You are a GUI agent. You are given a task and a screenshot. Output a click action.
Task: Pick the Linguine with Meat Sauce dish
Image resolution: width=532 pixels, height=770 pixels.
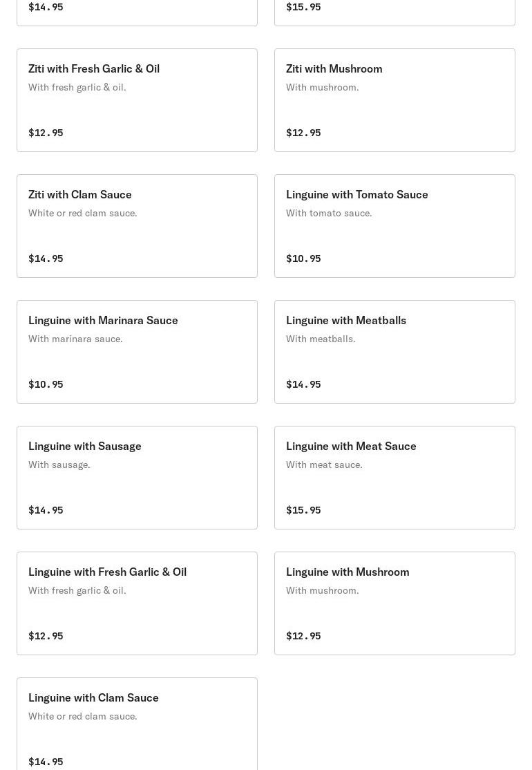[x=395, y=478]
